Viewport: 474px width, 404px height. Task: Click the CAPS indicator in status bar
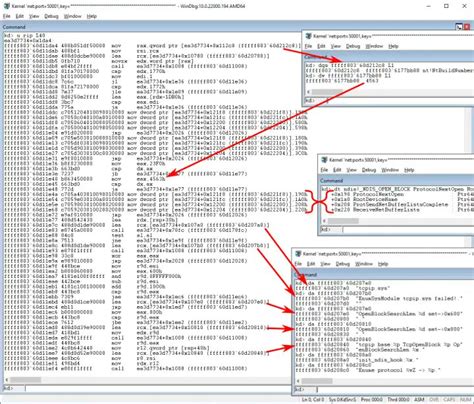[x=449, y=399]
